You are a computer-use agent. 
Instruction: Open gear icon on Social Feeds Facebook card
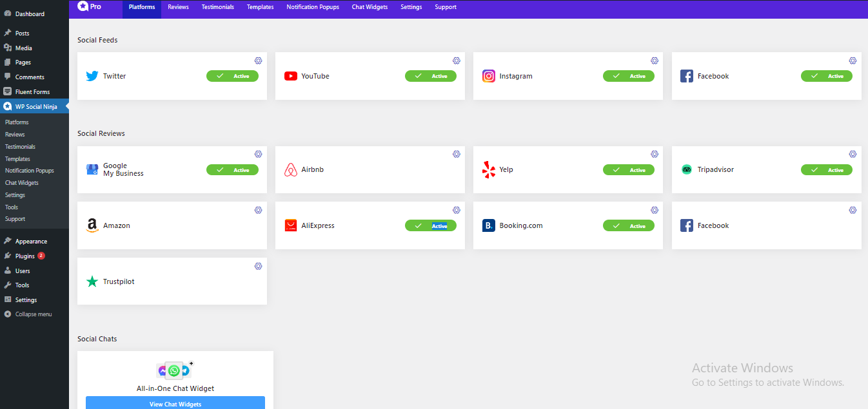853,61
